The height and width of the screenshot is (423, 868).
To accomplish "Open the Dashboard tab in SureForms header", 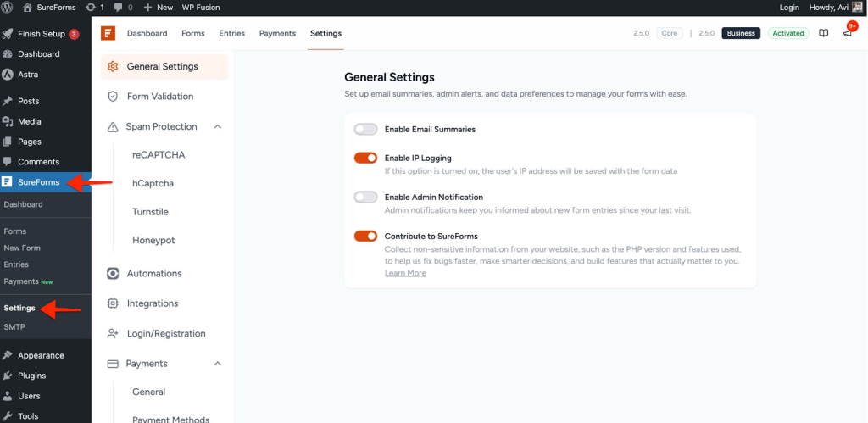I will (x=147, y=33).
